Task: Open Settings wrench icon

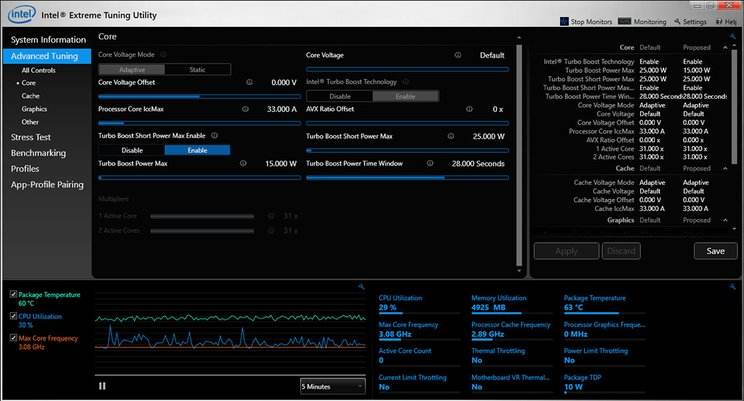Action: coord(678,21)
